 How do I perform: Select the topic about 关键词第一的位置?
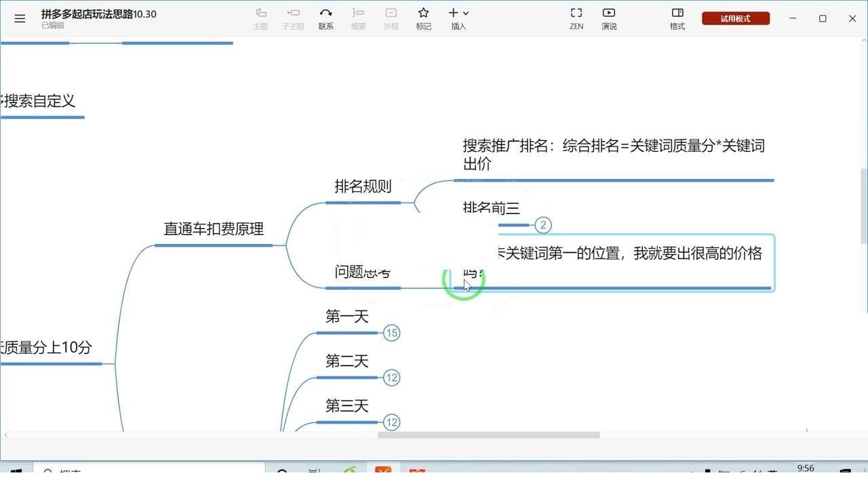pos(612,262)
